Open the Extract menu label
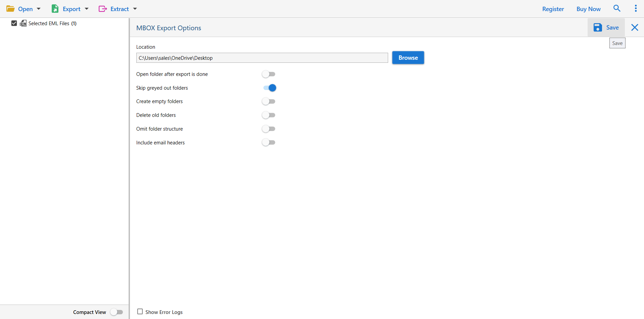The image size is (644, 319). (x=120, y=9)
